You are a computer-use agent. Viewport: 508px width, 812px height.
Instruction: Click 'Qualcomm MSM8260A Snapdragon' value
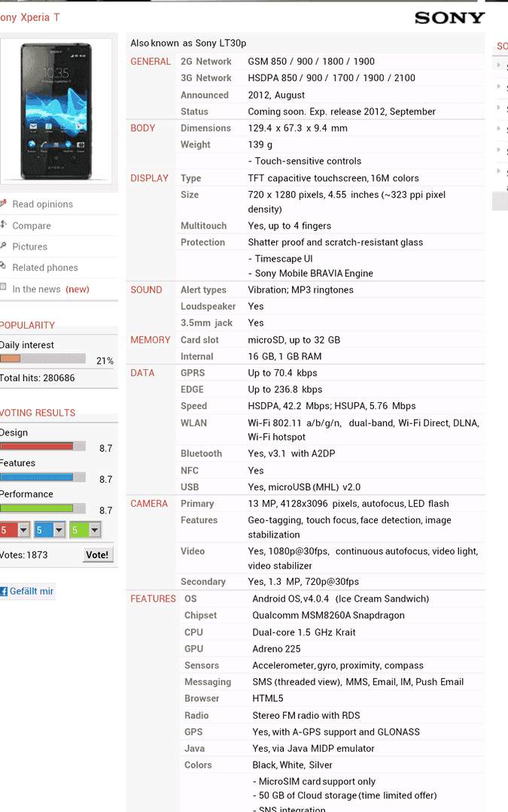328,615
